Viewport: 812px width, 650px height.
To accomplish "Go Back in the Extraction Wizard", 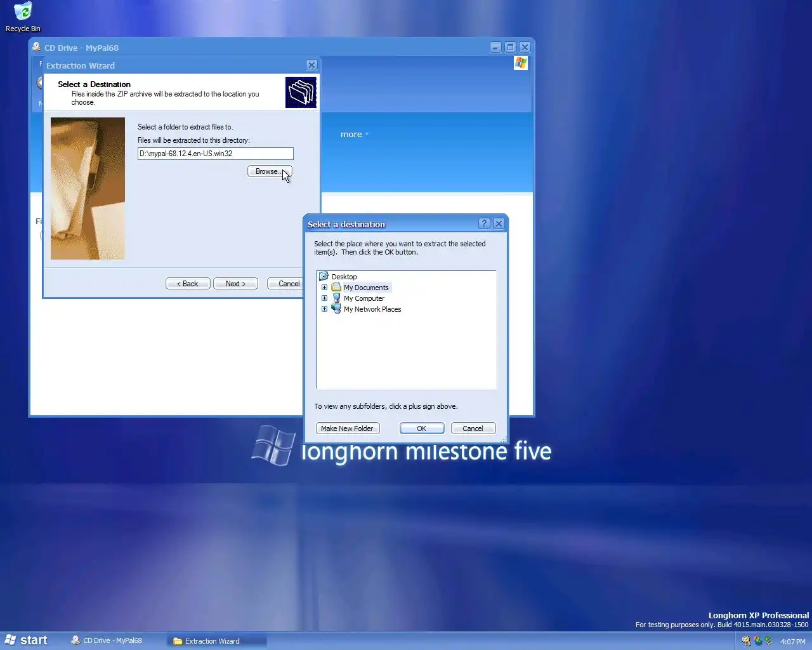I will (188, 284).
